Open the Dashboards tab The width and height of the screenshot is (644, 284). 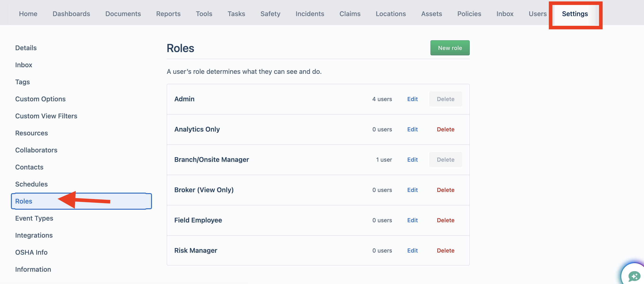(71, 14)
